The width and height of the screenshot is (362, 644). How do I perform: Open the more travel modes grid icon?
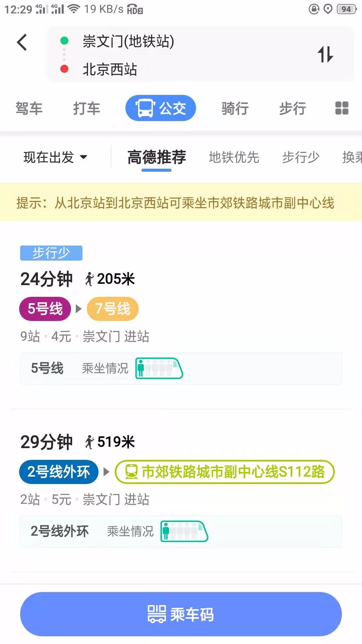[x=342, y=108]
